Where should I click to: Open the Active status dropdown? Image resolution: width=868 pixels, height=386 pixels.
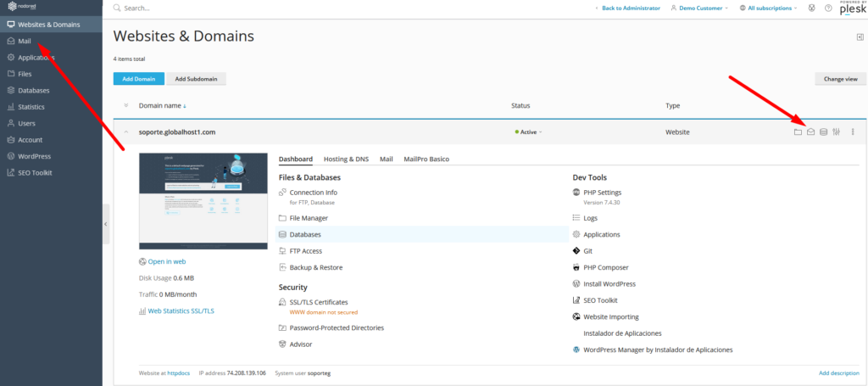click(x=529, y=132)
